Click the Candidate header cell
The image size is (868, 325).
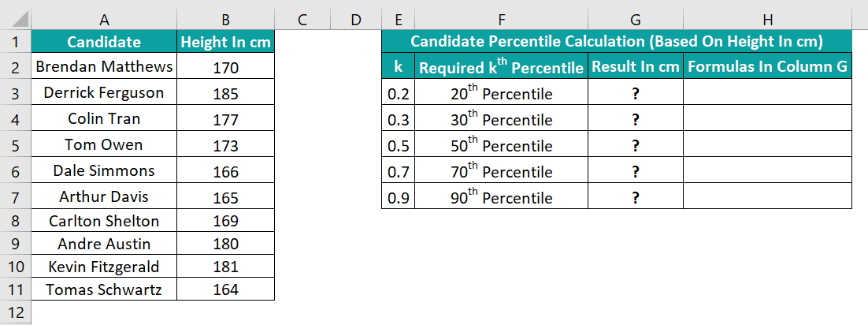(104, 42)
